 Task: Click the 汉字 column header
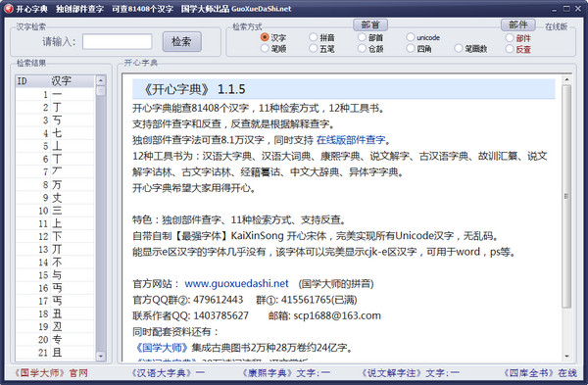point(62,81)
